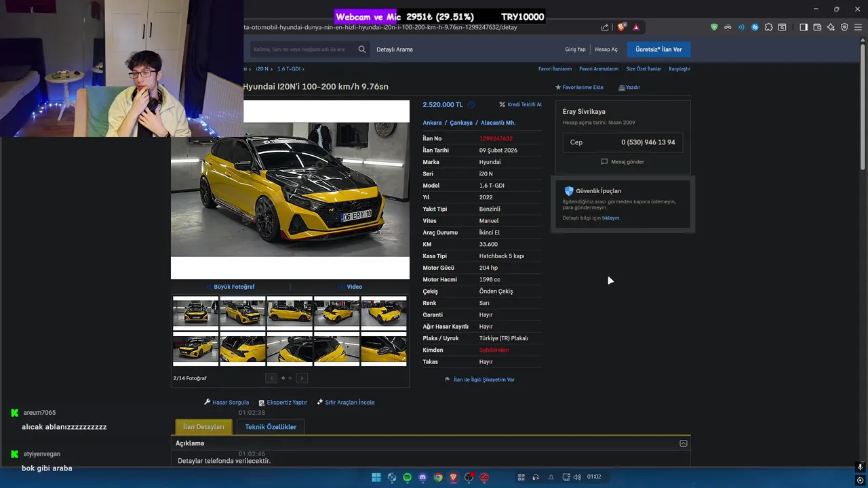Click the 1.6 T-GDI breadcrumb
The height and width of the screenshot is (488, 868).
click(288, 68)
